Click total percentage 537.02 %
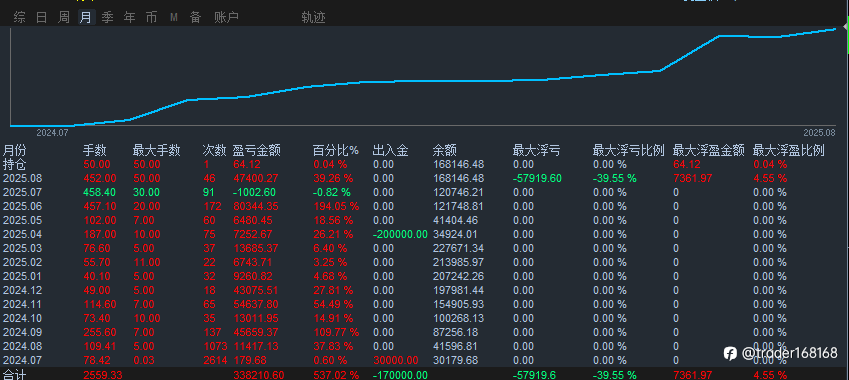The height and width of the screenshot is (380, 849). click(336, 375)
